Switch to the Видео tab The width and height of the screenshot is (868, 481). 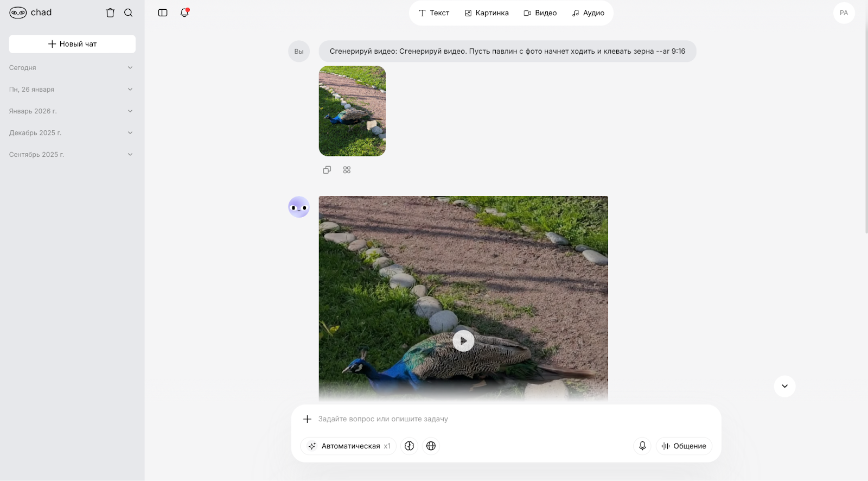[x=540, y=13]
